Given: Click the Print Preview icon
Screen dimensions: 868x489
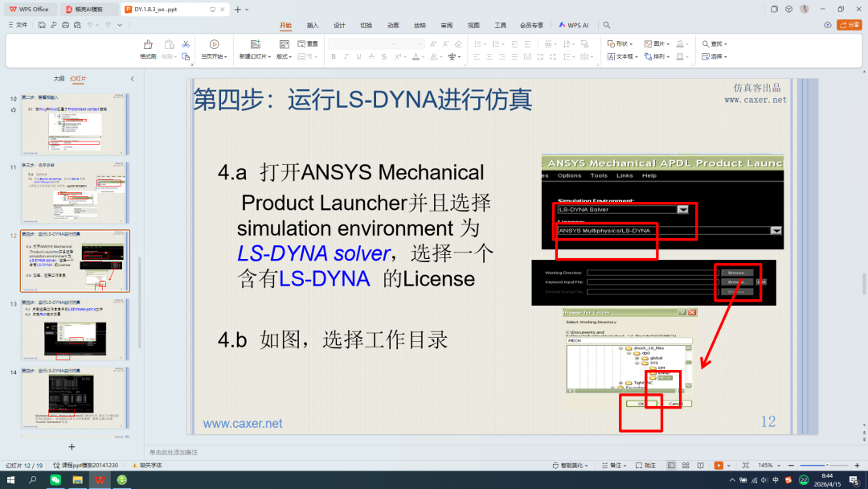Looking at the screenshot, I should click(77, 25).
